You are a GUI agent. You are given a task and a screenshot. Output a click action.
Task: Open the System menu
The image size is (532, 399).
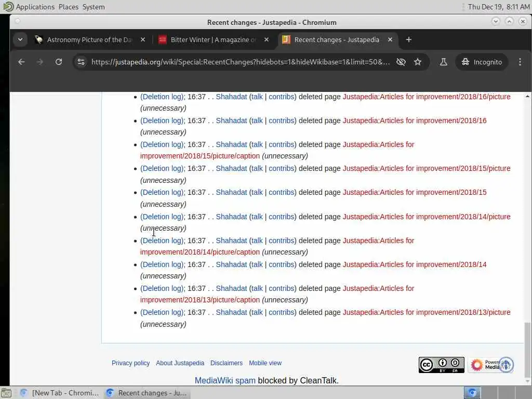point(94,7)
